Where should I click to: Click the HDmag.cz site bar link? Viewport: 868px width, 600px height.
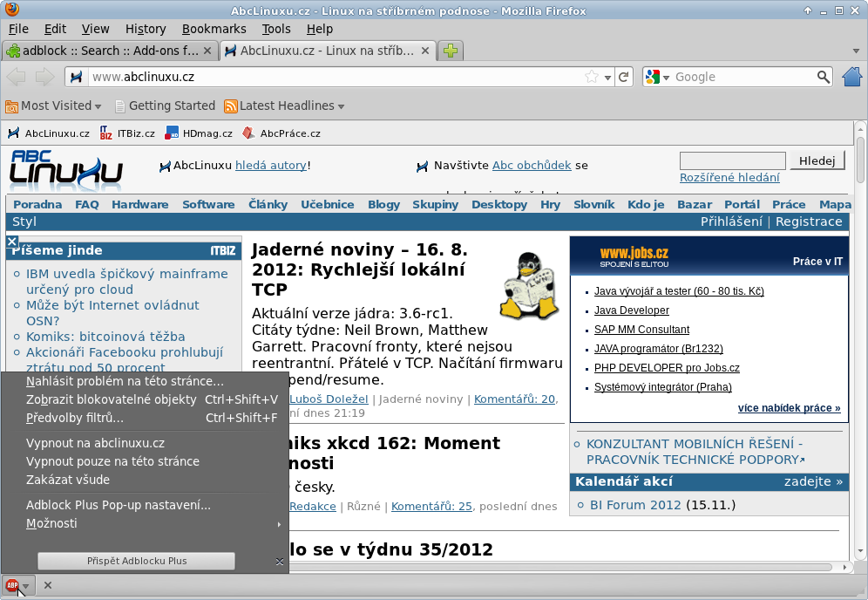[x=199, y=133]
